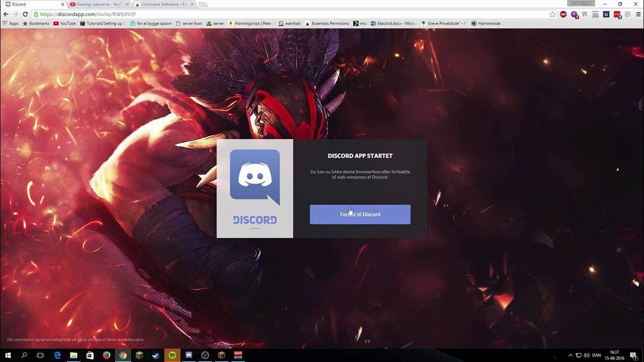
Task: Open OBS Studio from the taskbar
Action: 205,355
